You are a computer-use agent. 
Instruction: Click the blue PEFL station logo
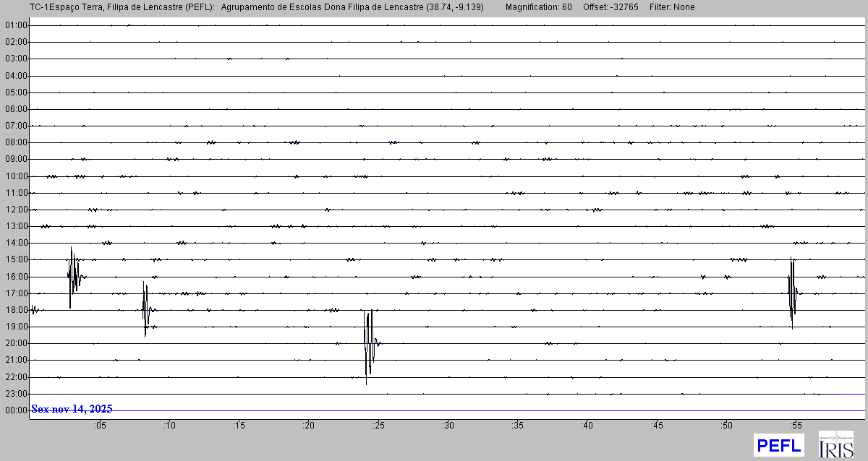[778, 445]
